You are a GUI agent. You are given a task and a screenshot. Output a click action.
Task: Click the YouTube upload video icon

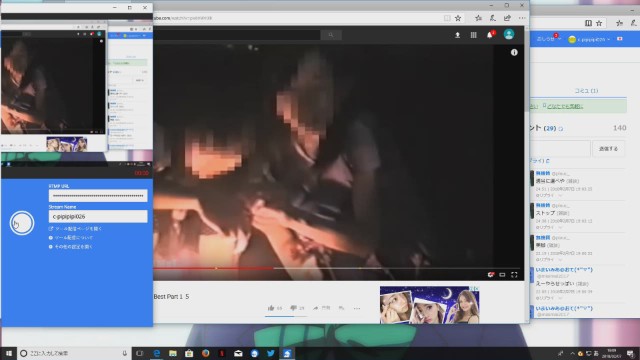(x=458, y=35)
